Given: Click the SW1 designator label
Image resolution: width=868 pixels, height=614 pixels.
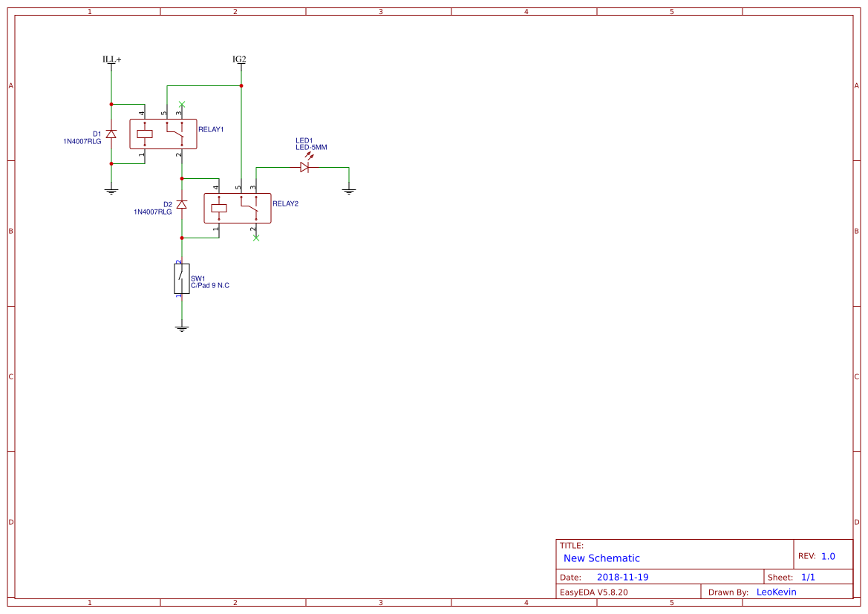Looking at the screenshot, I should [x=198, y=279].
